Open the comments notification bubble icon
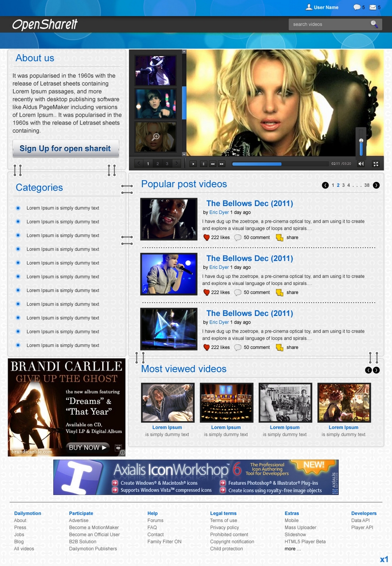 pos(357,7)
